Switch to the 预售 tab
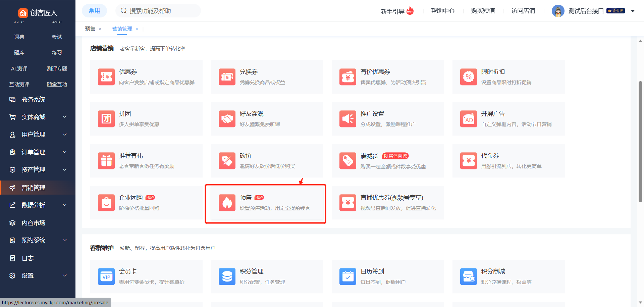644x307 pixels. [x=90, y=29]
